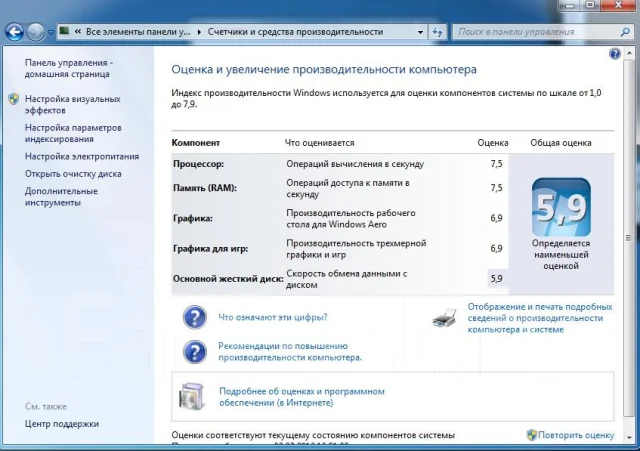Click the double chevron in address bar
This screenshot has width=640, height=451.
pos(78,32)
